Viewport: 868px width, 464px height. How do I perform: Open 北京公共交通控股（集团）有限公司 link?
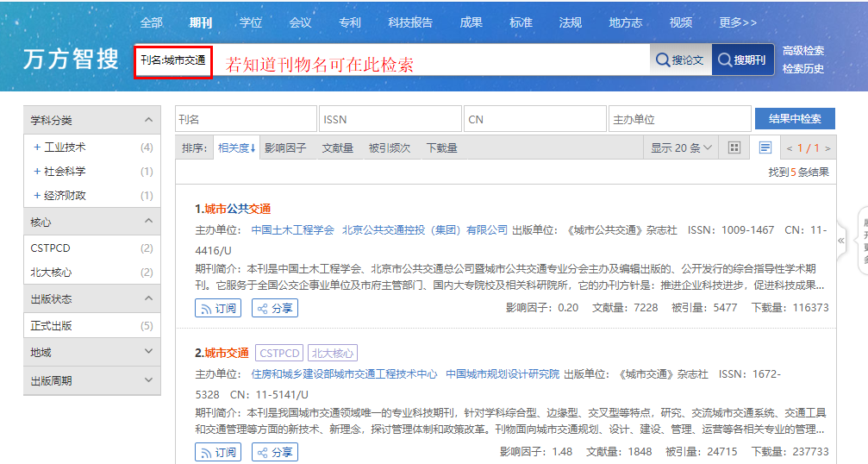coord(425,229)
